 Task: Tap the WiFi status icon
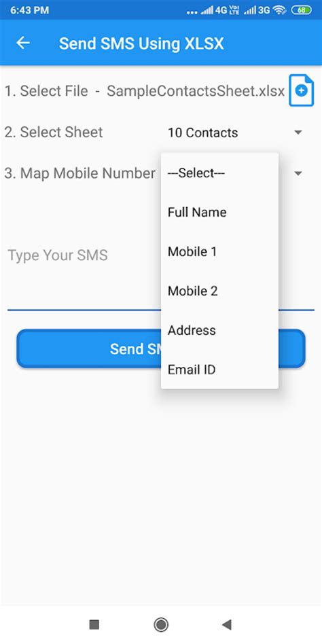coord(279,10)
